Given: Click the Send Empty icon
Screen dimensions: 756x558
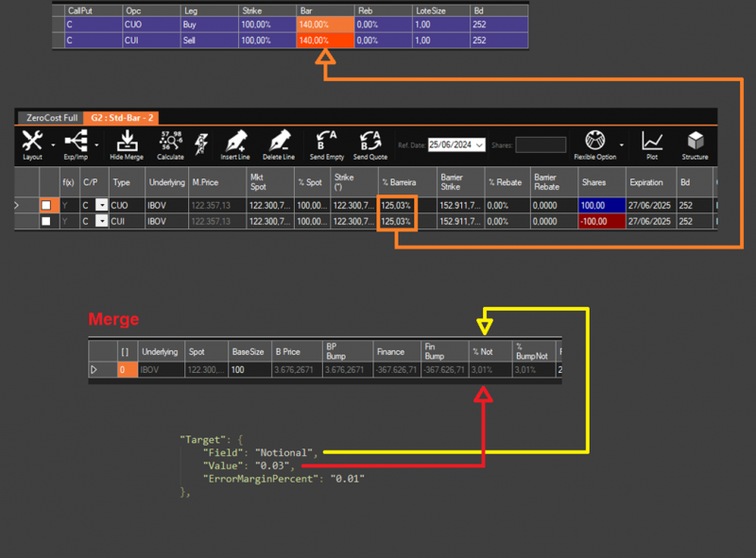Looking at the screenshot, I should pos(328,142).
